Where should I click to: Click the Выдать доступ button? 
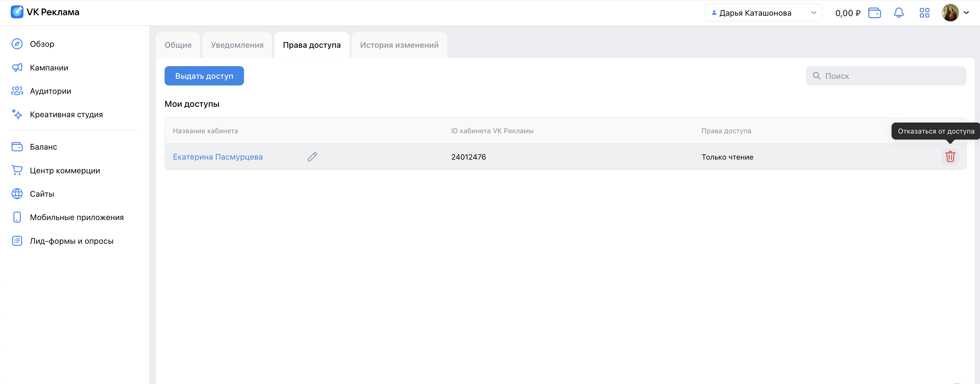(x=204, y=76)
